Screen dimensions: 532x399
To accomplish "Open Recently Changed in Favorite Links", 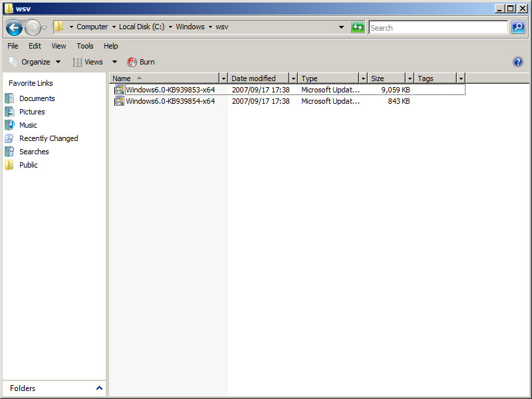I will 49,138.
